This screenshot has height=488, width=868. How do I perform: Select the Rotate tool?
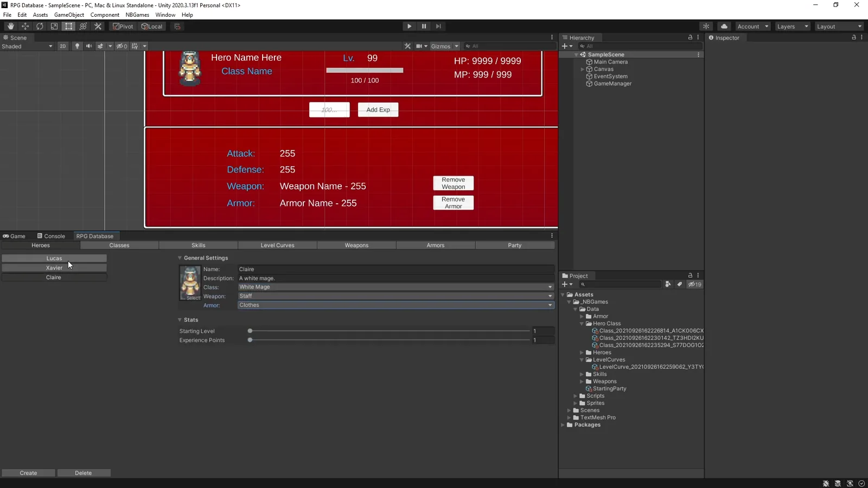[x=40, y=26]
